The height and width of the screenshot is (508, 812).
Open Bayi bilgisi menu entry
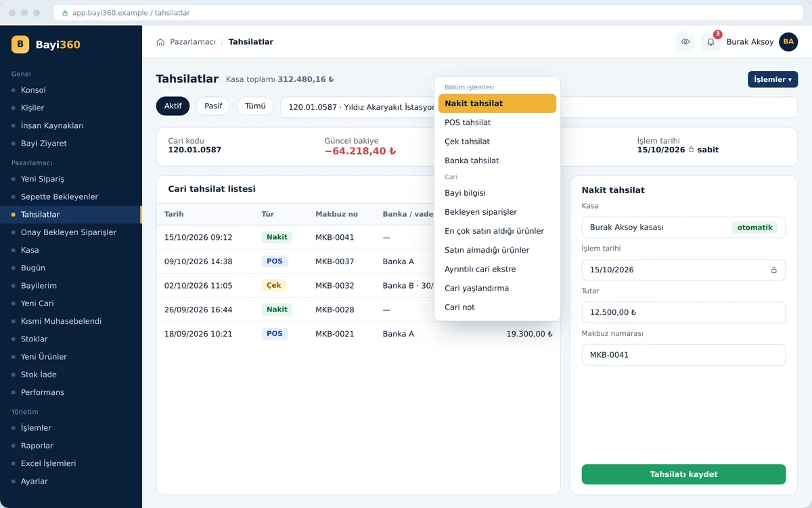[x=497, y=193]
